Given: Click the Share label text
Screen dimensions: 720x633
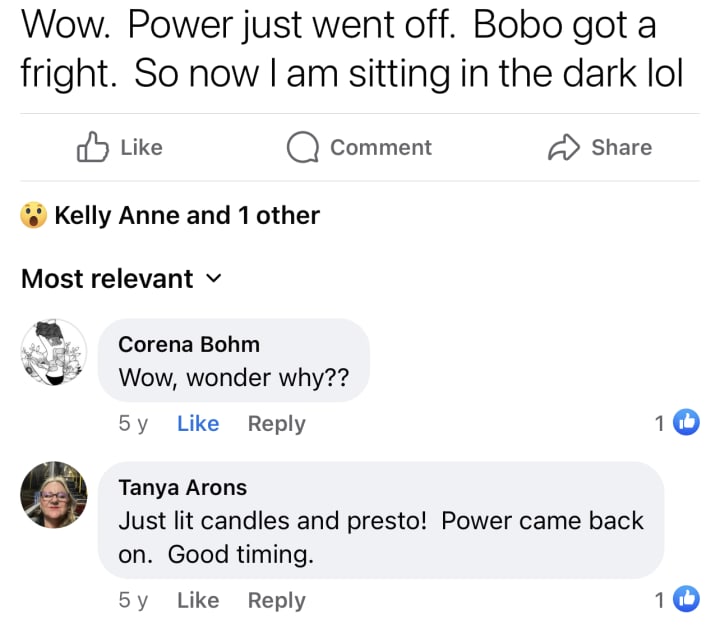Looking at the screenshot, I should (621, 147).
